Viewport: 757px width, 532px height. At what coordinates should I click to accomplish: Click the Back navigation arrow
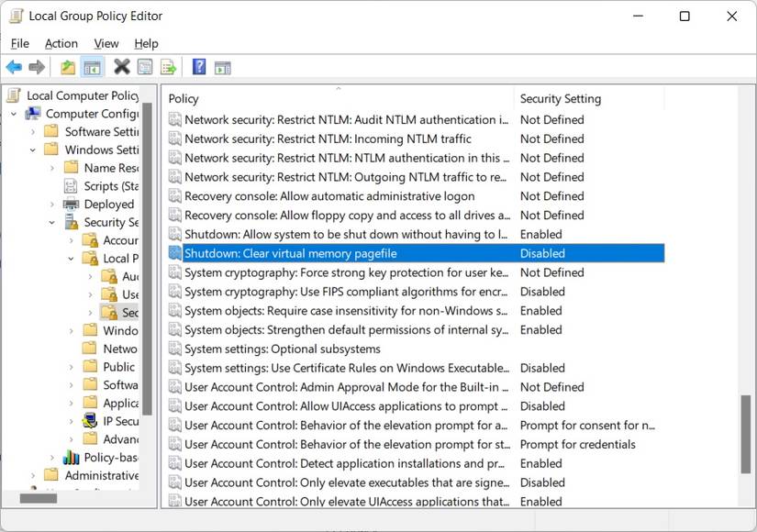coord(14,66)
